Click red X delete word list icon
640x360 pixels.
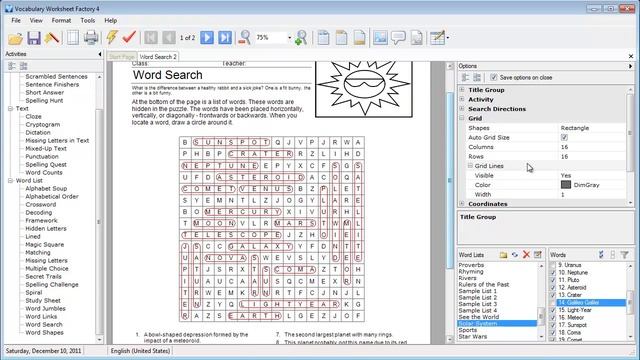pos(526,255)
